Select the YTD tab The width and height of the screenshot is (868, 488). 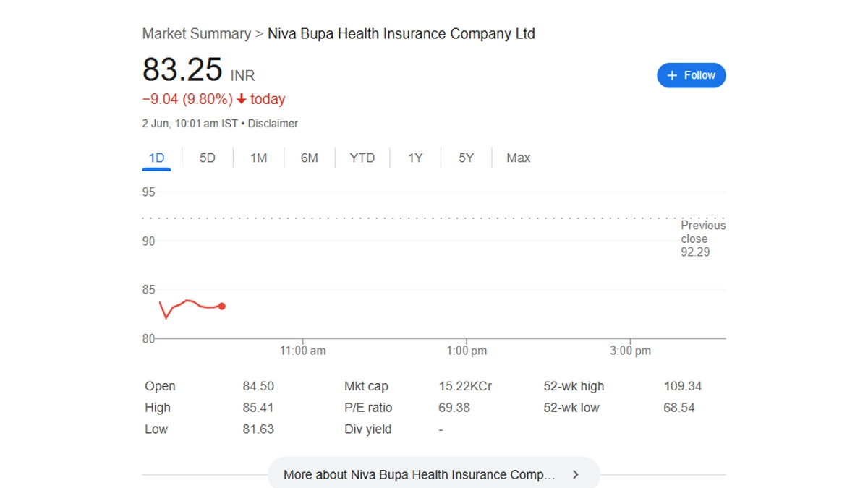click(x=362, y=158)
